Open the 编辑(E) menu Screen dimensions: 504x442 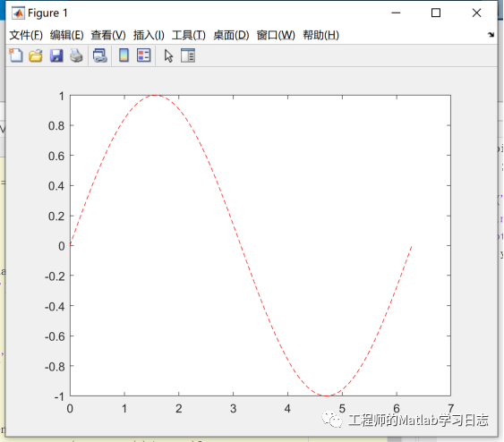click(x=66, y=35)
